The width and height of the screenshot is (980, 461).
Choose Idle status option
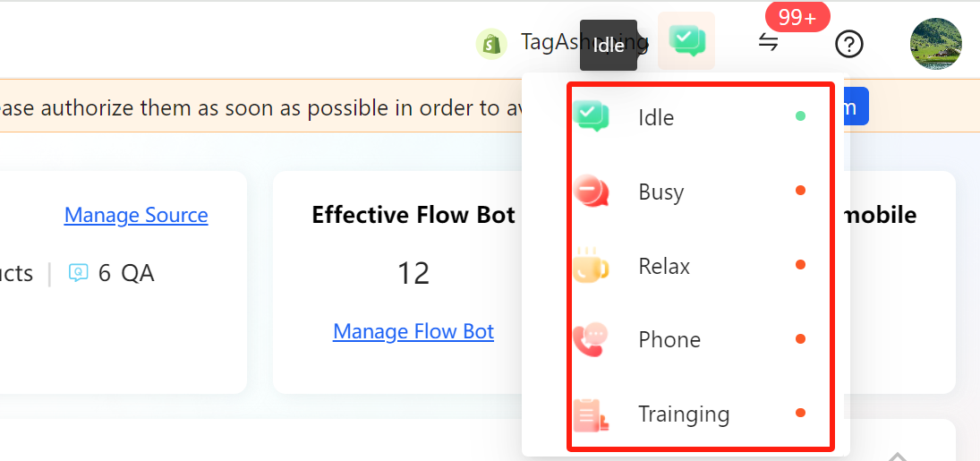pyautogui.click(x=701, y=117)
